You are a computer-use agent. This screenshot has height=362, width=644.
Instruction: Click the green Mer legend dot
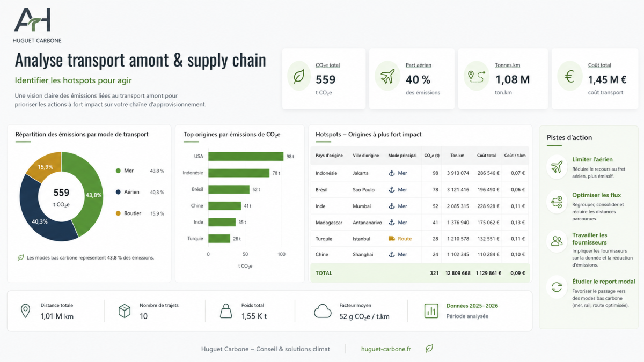click(x=118, y=171)
